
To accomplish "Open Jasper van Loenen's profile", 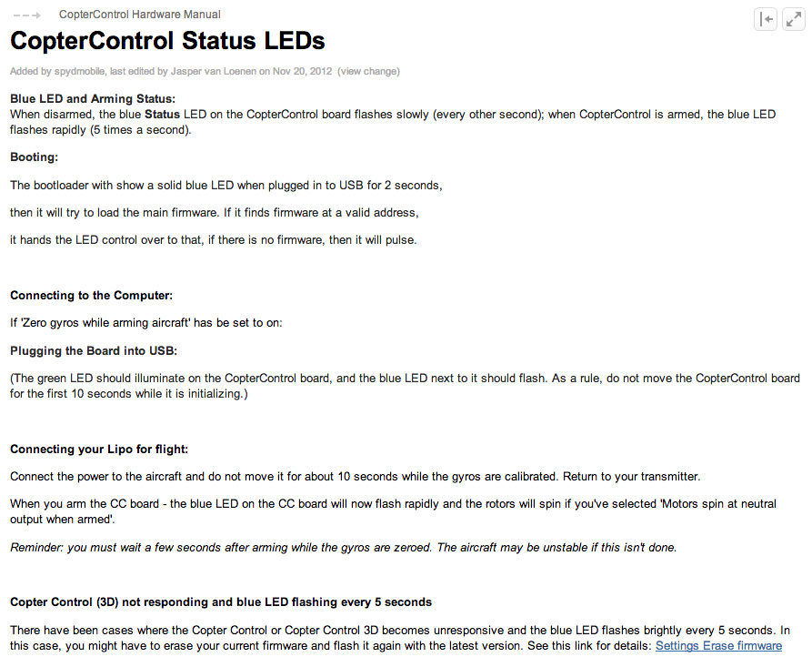I will (x=214, y=72).
